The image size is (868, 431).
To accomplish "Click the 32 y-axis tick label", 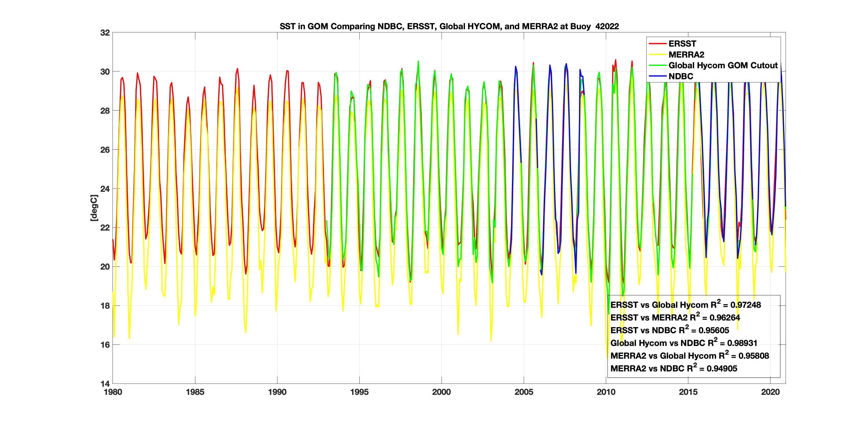I will (105, 33).
